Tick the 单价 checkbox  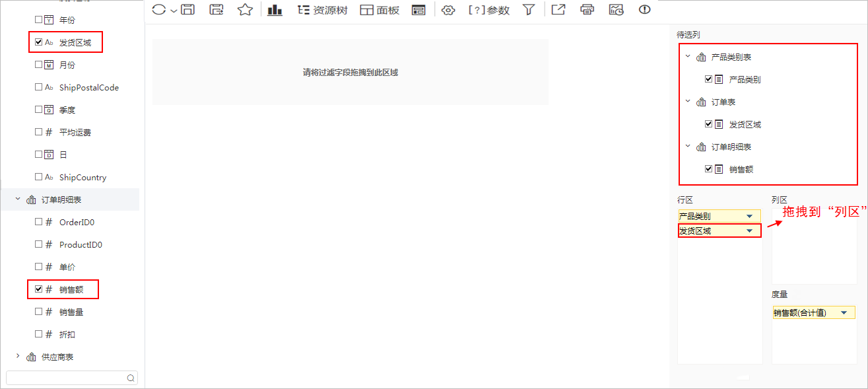(38, 267)
